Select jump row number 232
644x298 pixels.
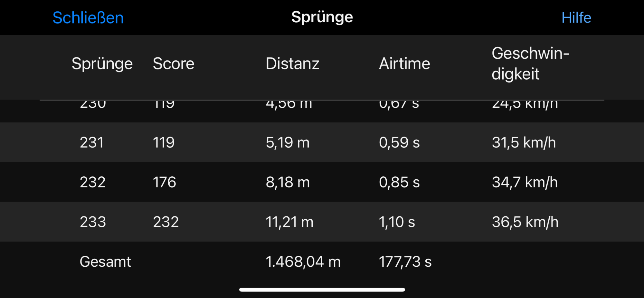pos(93,182)
